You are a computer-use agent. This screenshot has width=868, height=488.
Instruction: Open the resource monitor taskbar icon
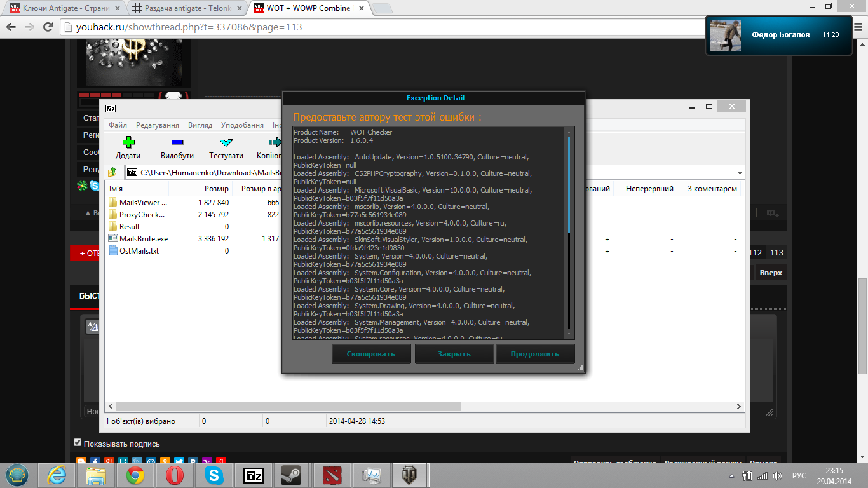click(x=371, y=475)
